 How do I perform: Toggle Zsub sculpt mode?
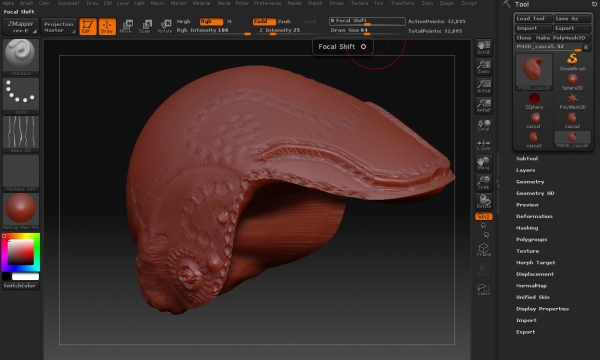[284, 21]
